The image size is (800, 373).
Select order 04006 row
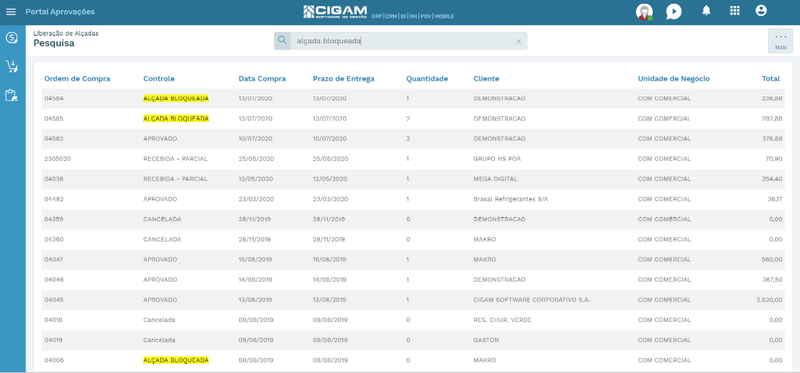click(x=413, y=360)
